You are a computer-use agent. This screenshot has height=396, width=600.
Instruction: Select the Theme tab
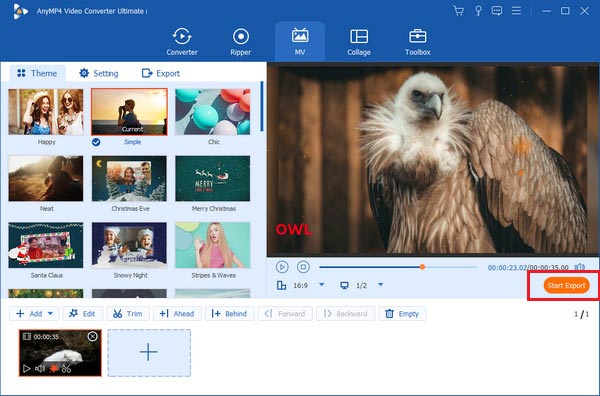[x=37, y=73]
